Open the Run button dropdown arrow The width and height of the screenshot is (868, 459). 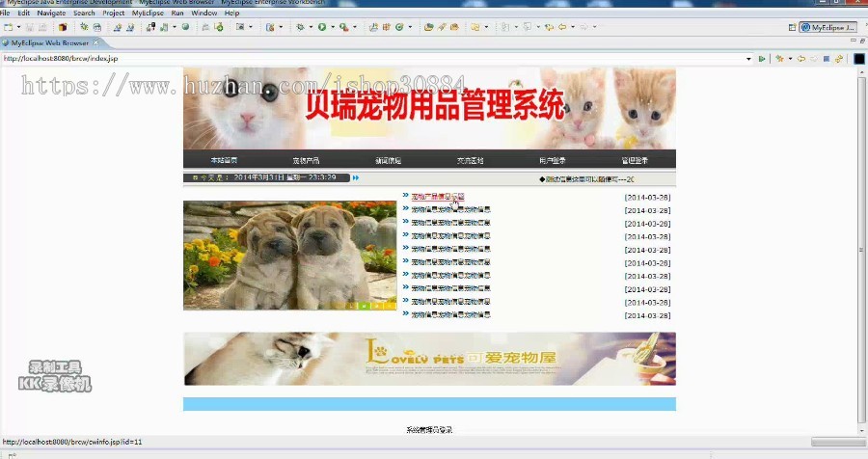(x=332, y=27)
